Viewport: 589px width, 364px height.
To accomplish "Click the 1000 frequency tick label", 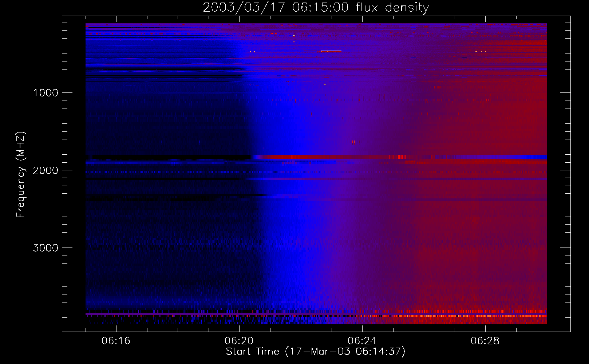I will (x=46, y=93).
